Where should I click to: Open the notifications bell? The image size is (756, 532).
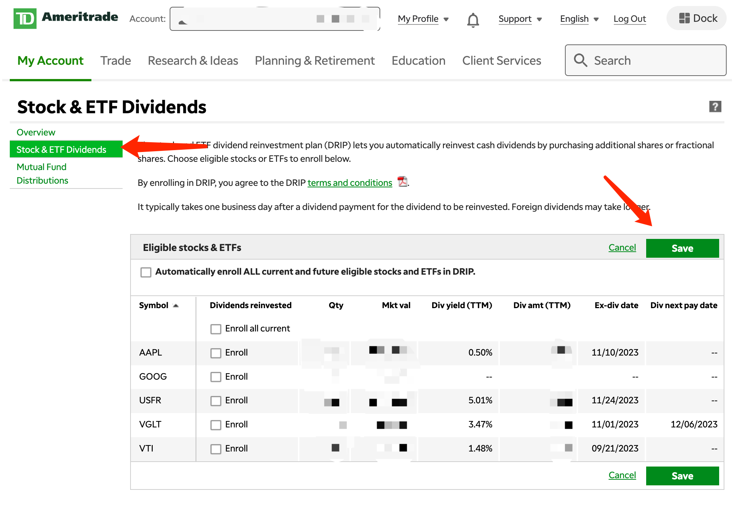point(473,20)
